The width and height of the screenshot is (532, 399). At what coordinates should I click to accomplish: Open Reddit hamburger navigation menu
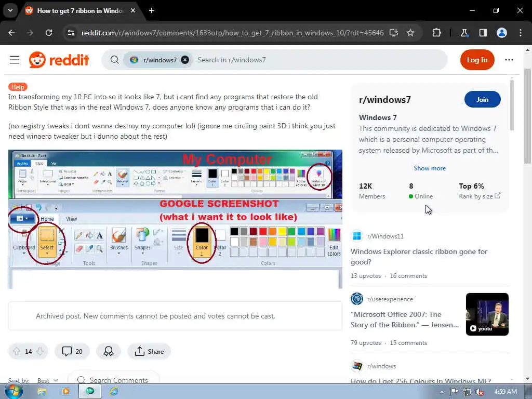point(15,60)
